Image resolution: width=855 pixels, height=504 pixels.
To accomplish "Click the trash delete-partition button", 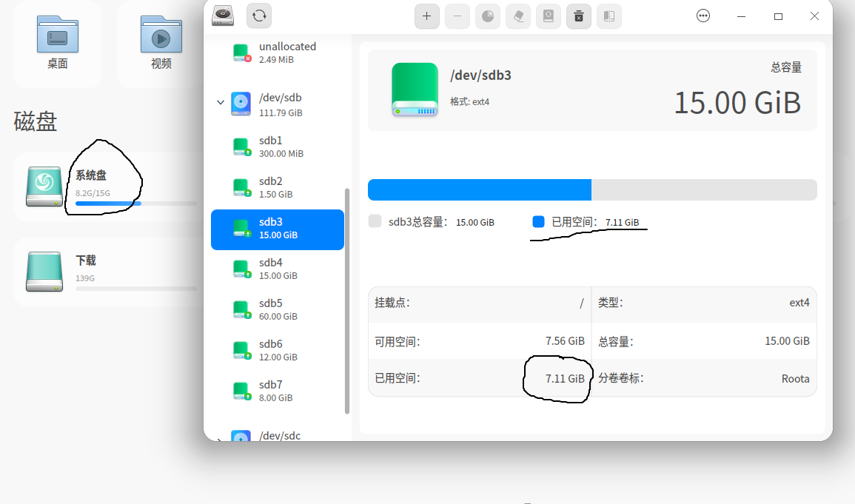I will click(x=579, y=16).
